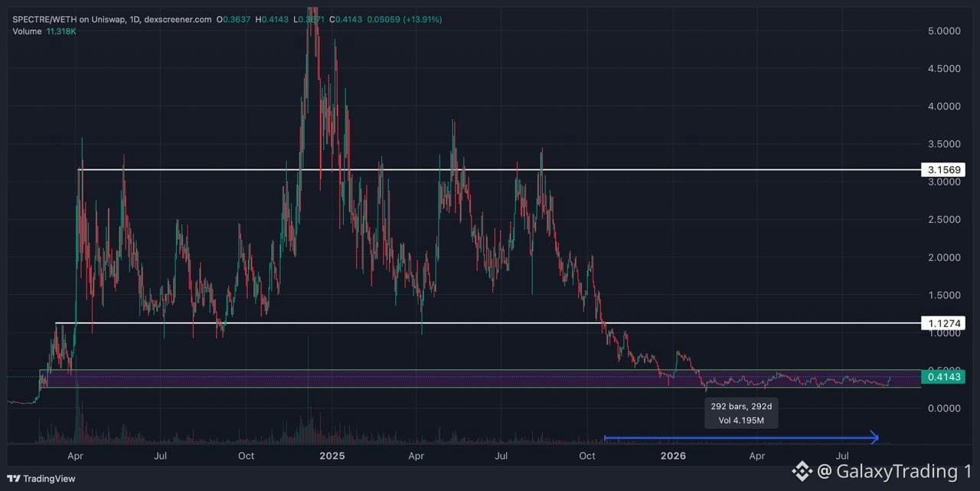
Task: Select the green 0.4143 current price label
Action: pyautogui.click(x=944, y=377)
